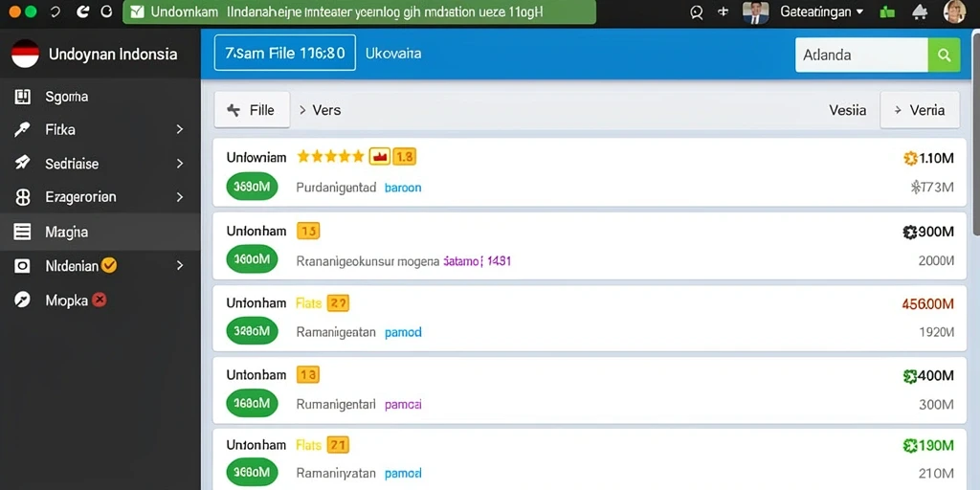Click the gear icon beside 900M
This screenshot has height=490, width=980.
coord(909,233)
